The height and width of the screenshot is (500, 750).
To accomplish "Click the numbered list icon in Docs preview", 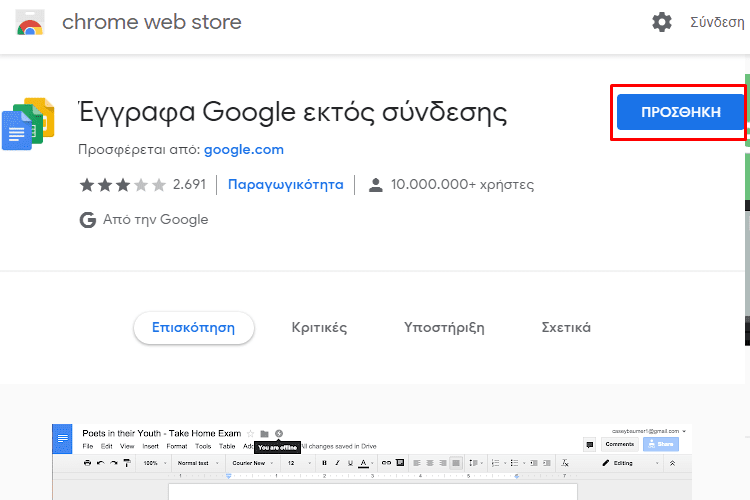I will [496, 463].
